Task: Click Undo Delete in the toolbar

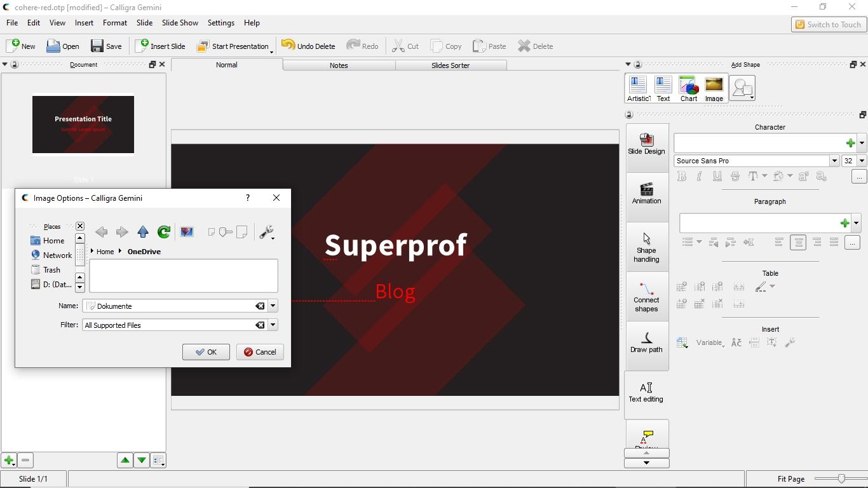Action: coord(308,46)
